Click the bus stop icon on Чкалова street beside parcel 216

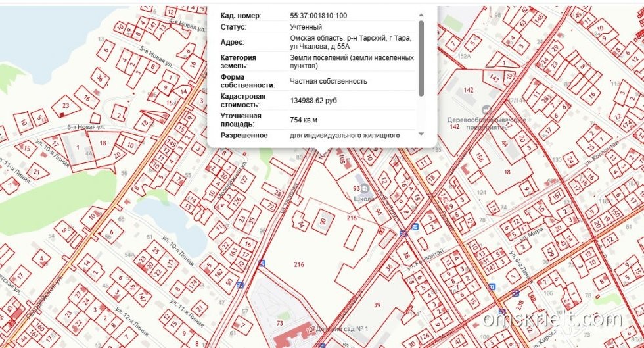(262, 263)
